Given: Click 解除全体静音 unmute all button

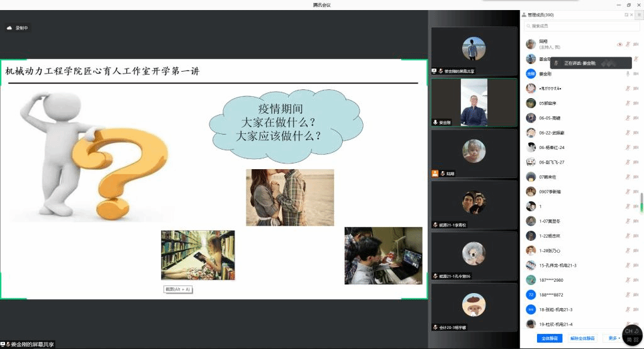Looking at the screenshot, I should tap(582, 338).
